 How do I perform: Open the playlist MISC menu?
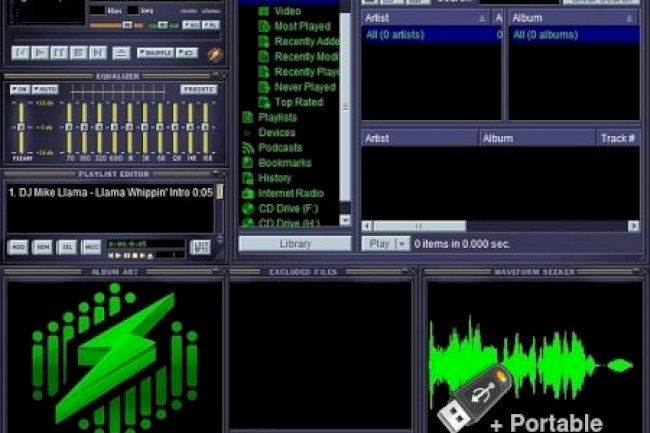point(92,247)
